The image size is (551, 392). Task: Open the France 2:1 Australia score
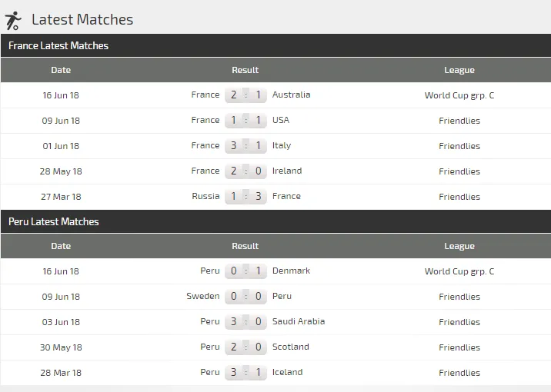245,95
